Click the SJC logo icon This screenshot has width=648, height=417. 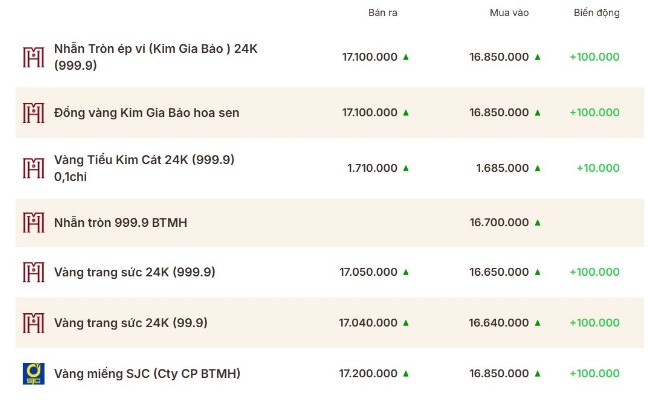33,374
